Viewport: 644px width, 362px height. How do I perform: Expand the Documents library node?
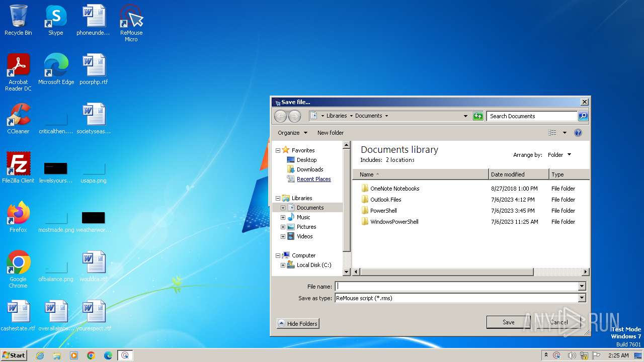[283, 208]
